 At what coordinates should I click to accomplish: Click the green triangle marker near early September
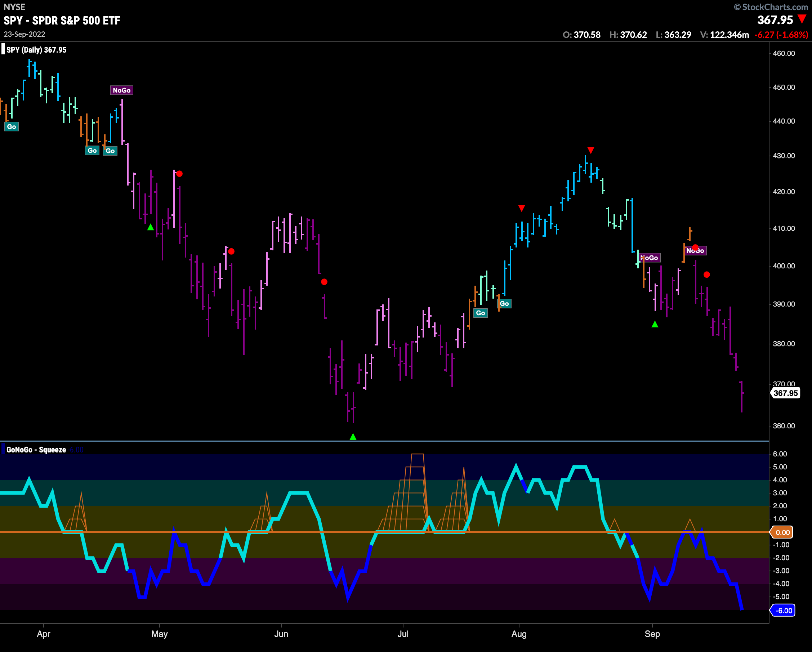tap(655, 324)
